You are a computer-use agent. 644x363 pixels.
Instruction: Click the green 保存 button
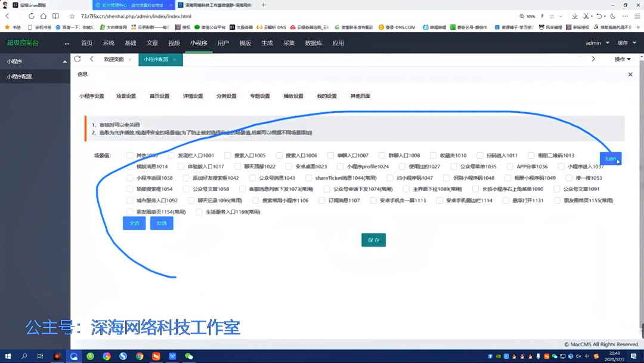[x=373, y=239]
